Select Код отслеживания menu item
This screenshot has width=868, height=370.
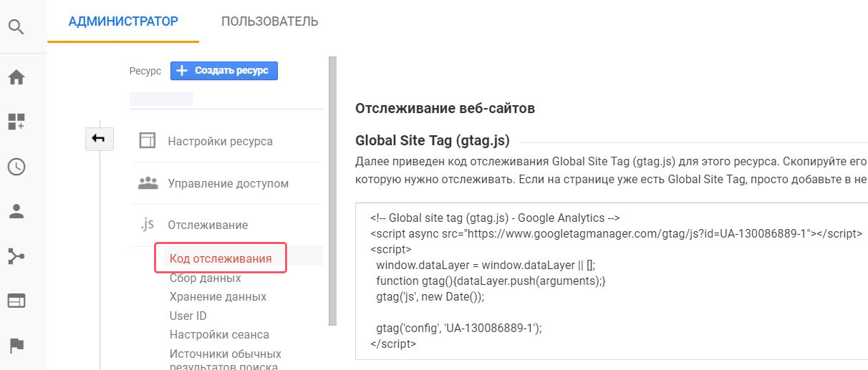(x=221, y=258)
